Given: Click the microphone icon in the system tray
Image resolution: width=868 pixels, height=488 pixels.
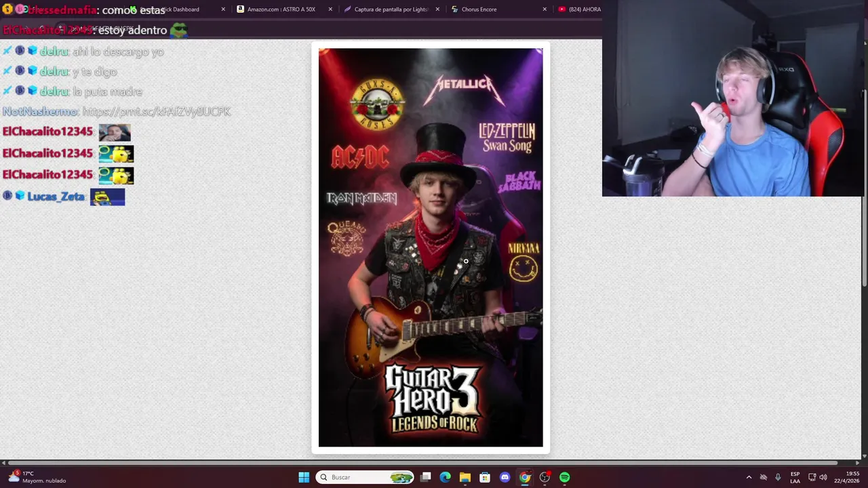Looking at the screenshot, I should click(778, 477).
